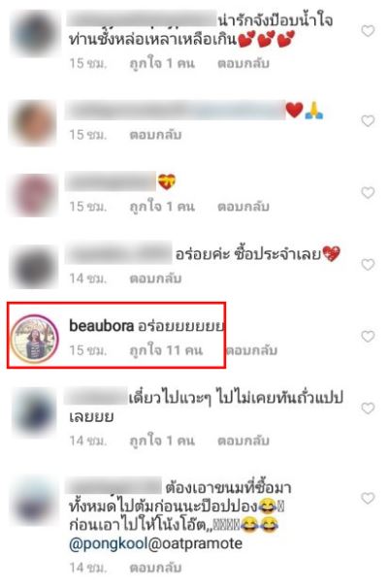Reply to the first comment with hearts
This screenshot has height=588, width=389.
tap(243, 63)
